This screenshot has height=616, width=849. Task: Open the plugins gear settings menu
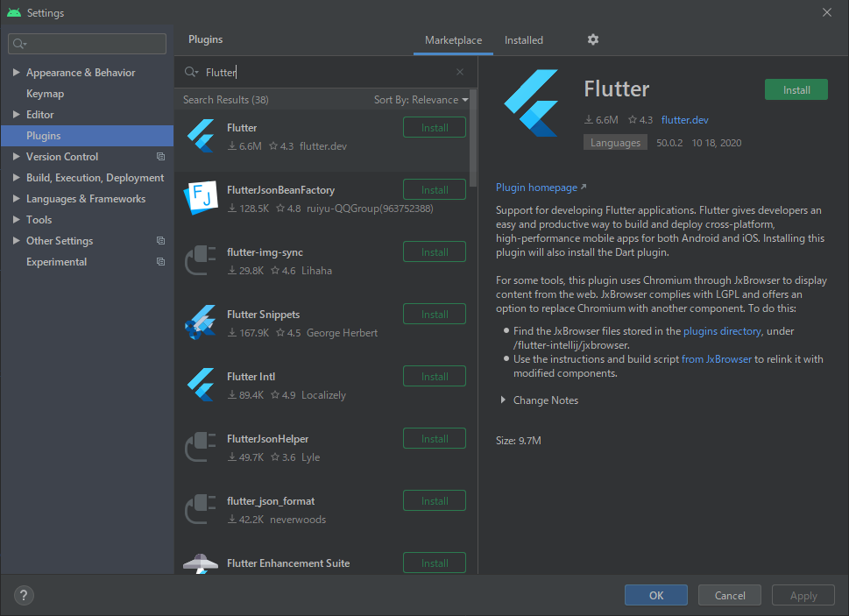[593, 39]
